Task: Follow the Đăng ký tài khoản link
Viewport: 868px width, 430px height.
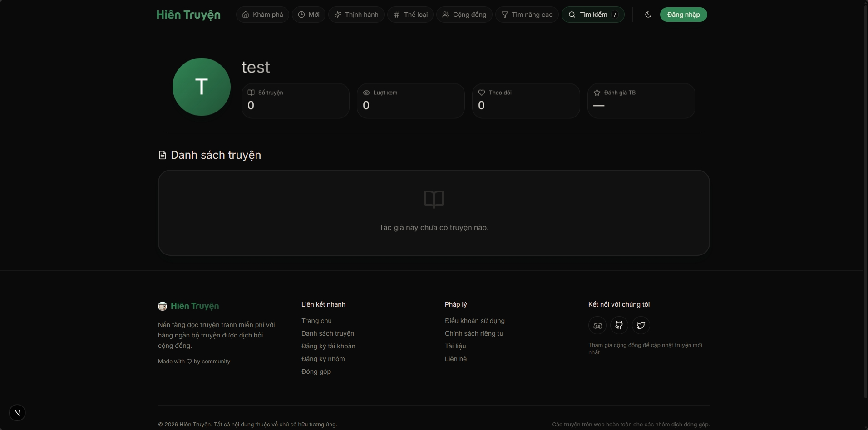Action: click(328, 346)
